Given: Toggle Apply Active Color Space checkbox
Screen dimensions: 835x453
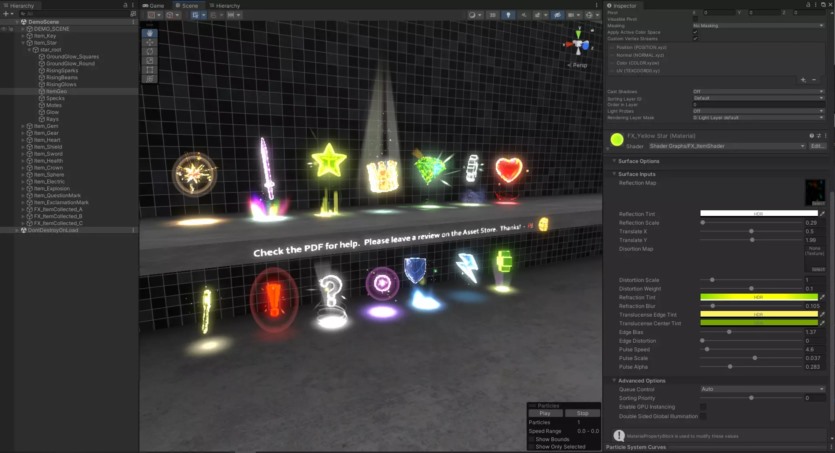Looking at the screenshot, I should click(x=695, y=32).
